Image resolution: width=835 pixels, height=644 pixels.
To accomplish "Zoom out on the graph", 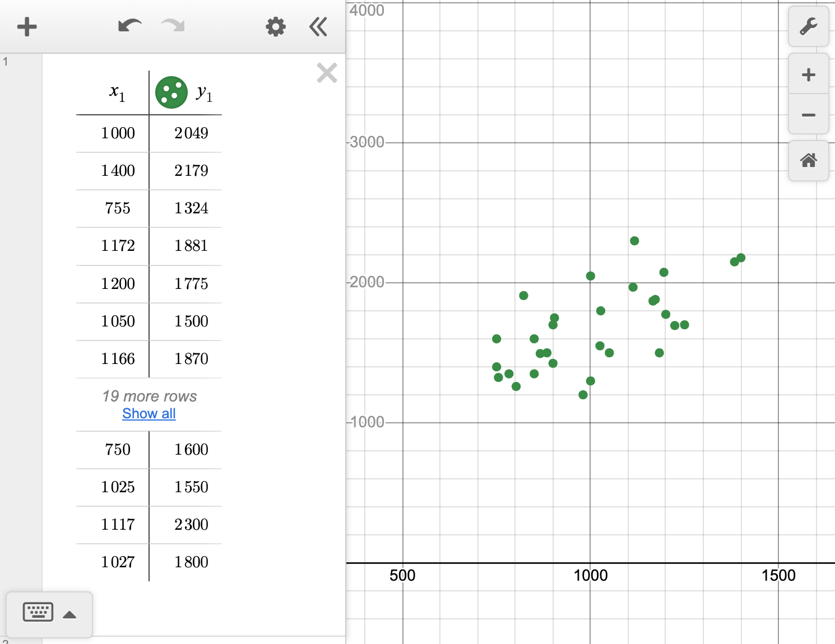I will pyautogui.click(x=808, y=115).
